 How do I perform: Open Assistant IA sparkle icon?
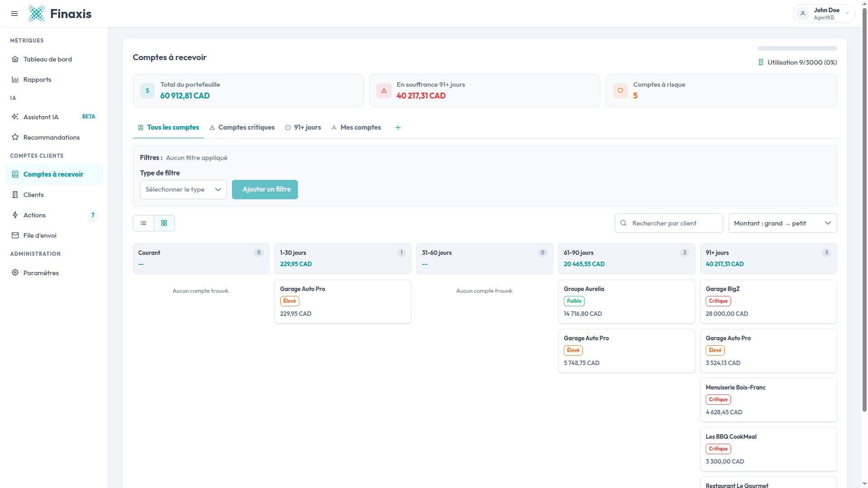click(x=15, y=117)
